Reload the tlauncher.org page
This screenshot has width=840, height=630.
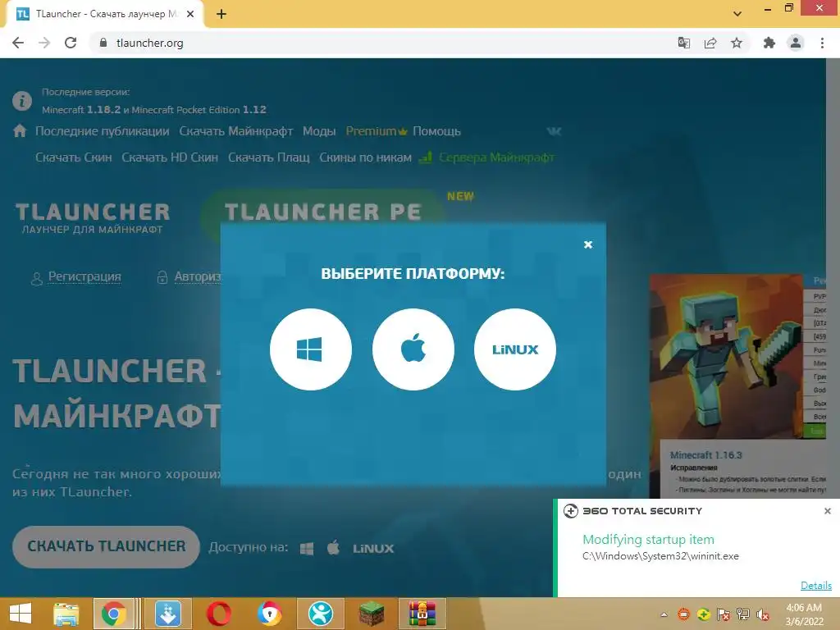pyautogui.click(x=71, y=43)
